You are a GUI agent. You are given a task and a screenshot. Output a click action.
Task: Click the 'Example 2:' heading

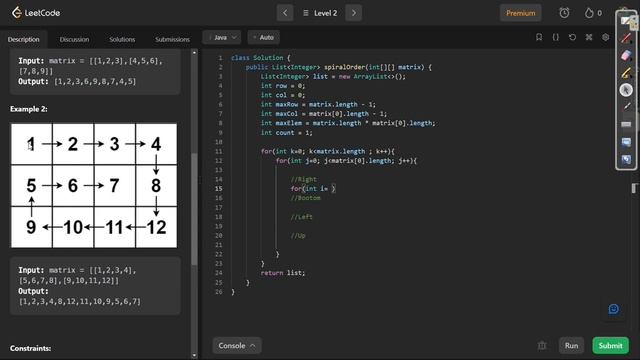pos(29,109)
